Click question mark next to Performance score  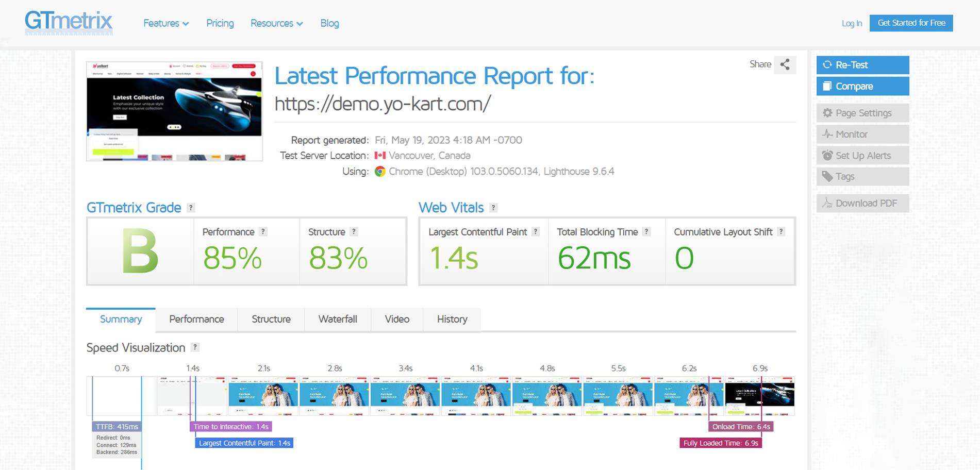(x=263, y=232)
